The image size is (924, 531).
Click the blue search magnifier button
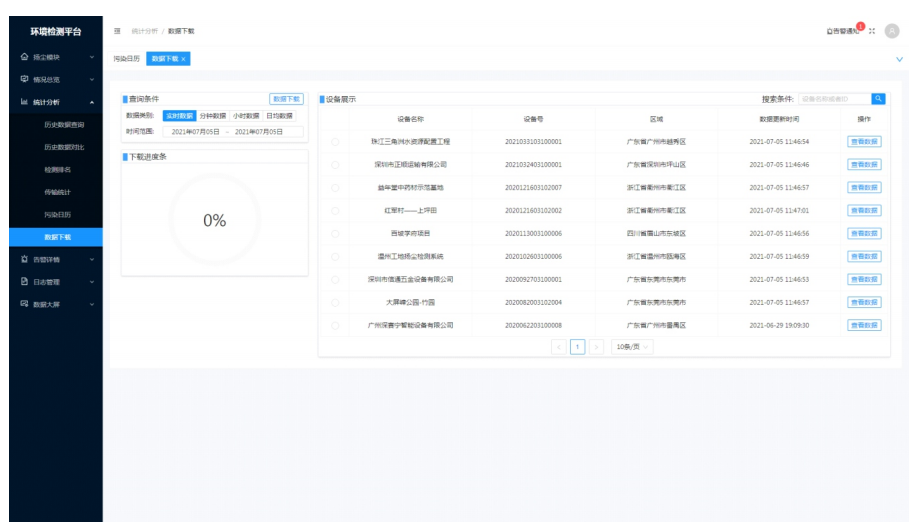(x=878, y=98)
